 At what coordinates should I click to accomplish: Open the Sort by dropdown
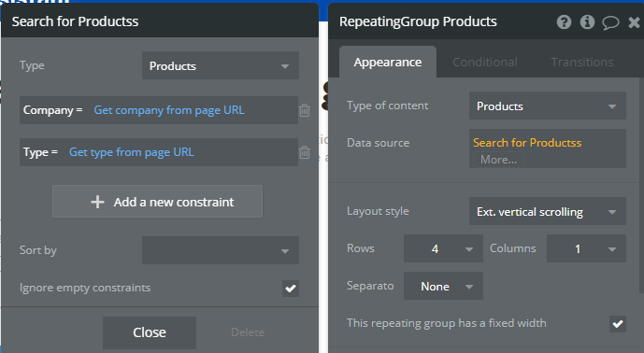[x=221, y=250]
